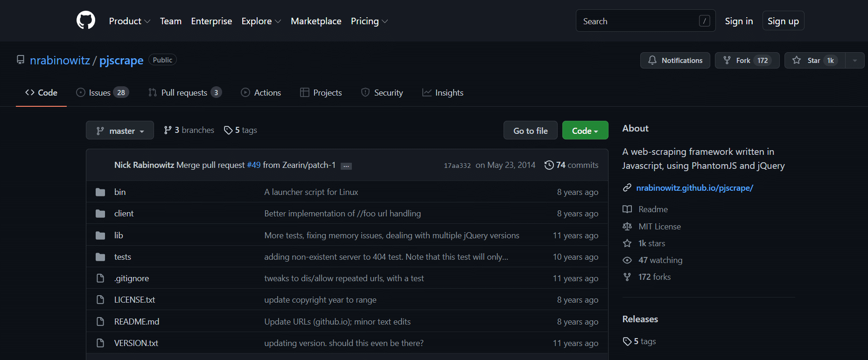Click the eye icon beside 47 watching

coord(627,260)
